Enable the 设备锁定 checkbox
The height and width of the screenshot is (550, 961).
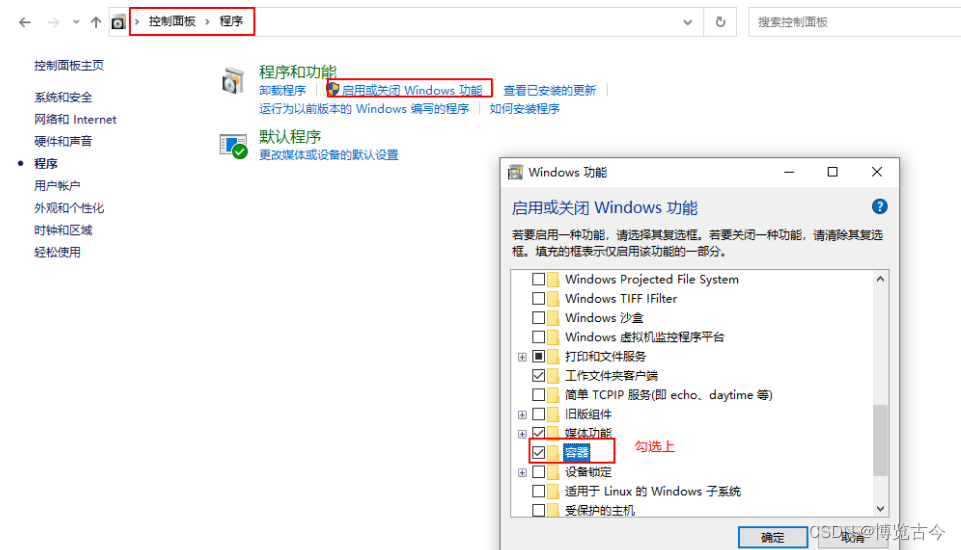538,472
